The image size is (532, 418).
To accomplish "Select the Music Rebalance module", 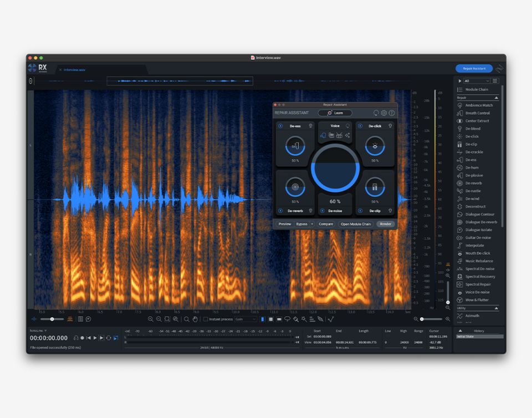I will [478, 261].
